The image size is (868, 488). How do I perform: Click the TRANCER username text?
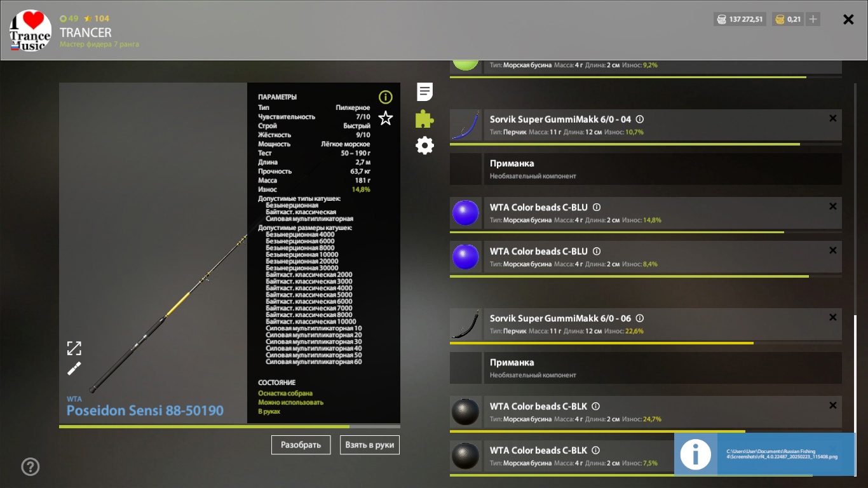[85, 32]
